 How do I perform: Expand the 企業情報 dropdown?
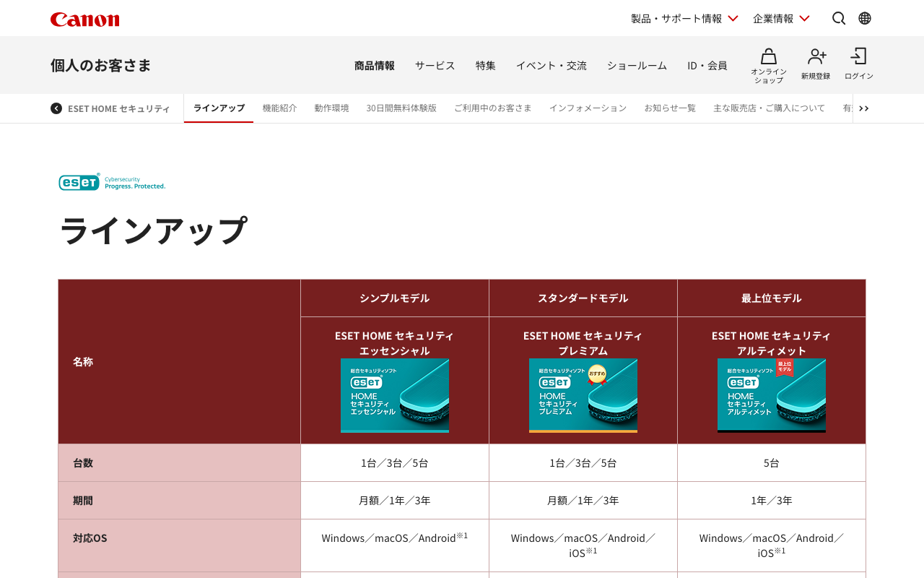tap(781, 18)
